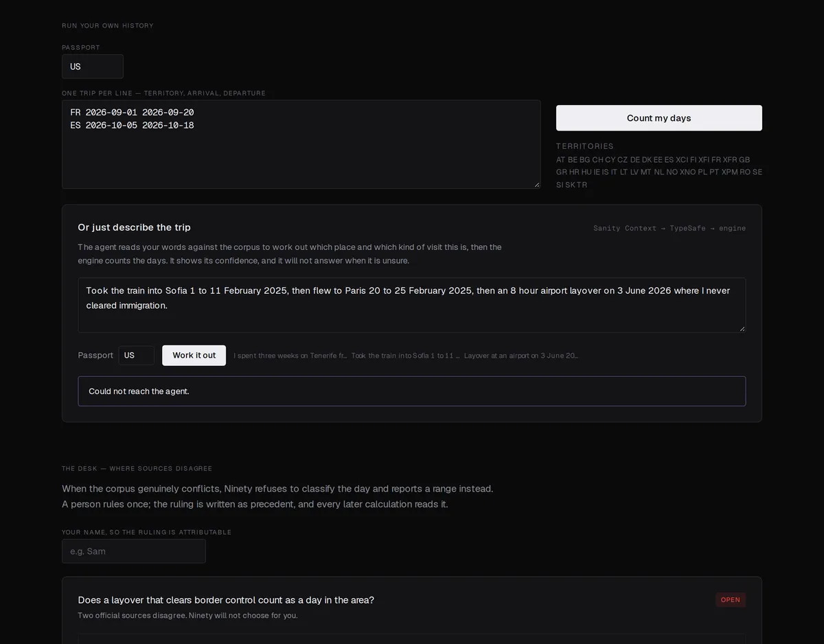The width and height of the screenshot is (824, 644).
Task: Click the 'e.g. Sam' name field
Action: coord(134,551)
